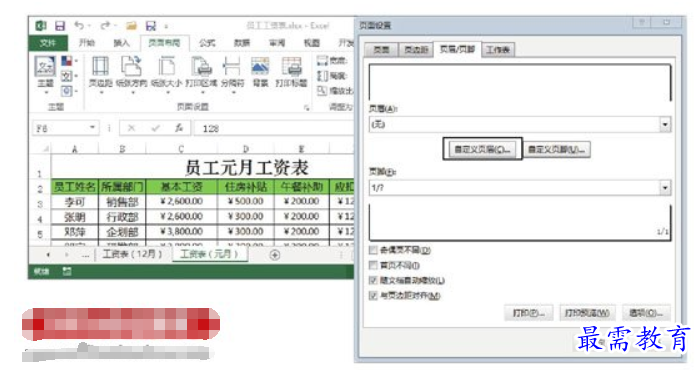This screenshot has width=699, height=370.
Task: Click the 宽度 (Width) scale icon
Action: (x=322, y=61)
